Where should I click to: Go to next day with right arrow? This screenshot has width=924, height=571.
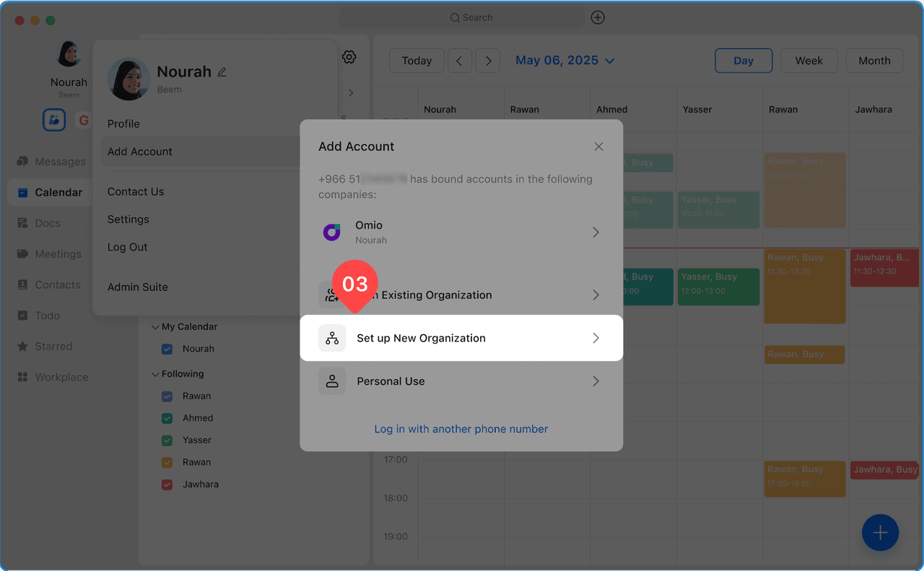[488, 61]
